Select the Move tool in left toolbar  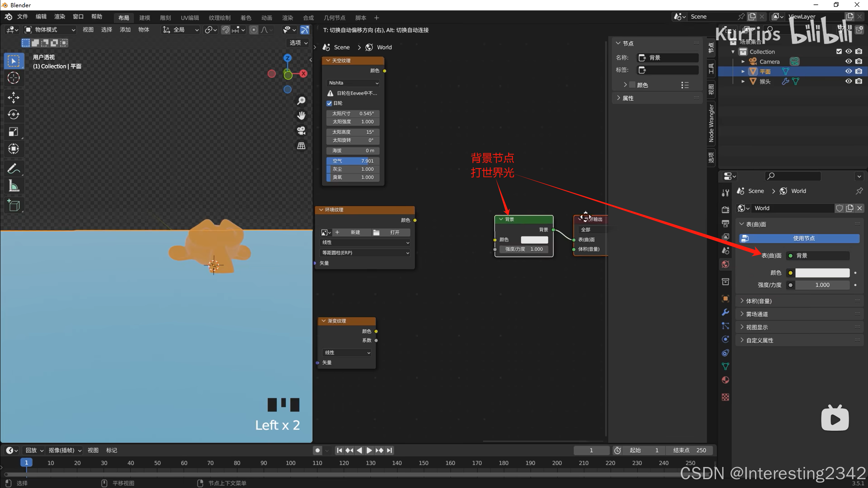pos(14,98)
